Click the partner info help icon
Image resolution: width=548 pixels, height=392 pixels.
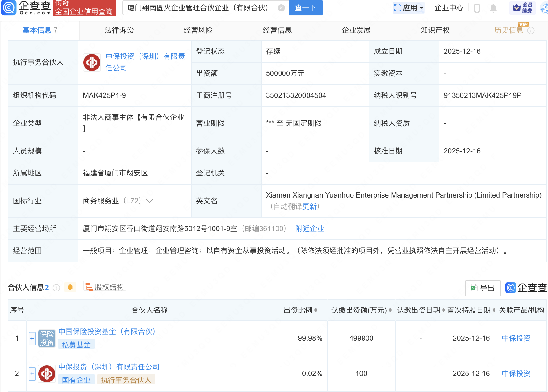[x=56, y=288]
